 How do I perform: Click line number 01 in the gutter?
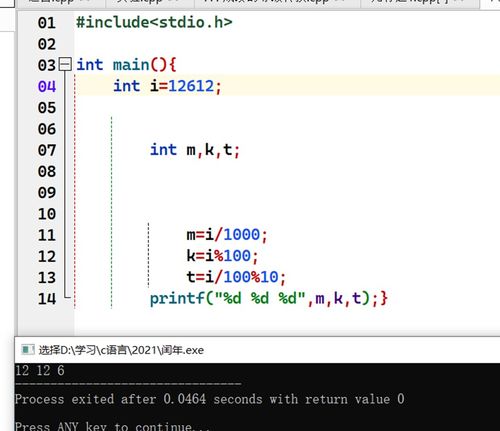click(47, 23)
